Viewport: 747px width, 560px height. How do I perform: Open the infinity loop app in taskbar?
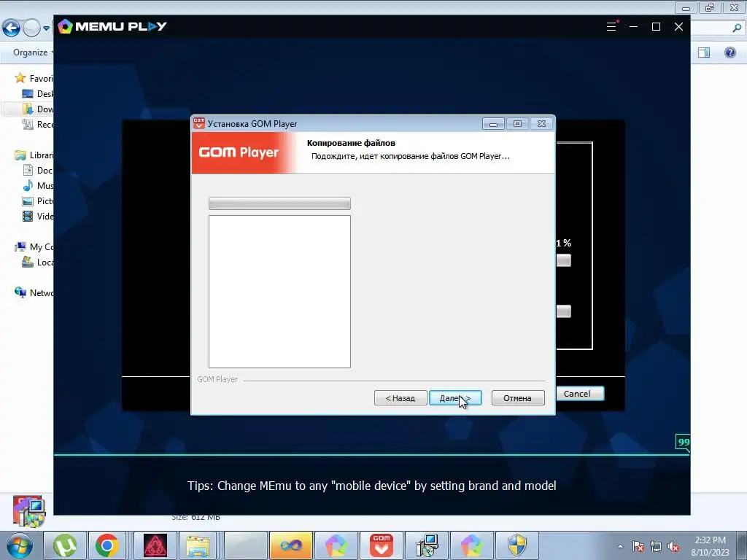(290, 545)
